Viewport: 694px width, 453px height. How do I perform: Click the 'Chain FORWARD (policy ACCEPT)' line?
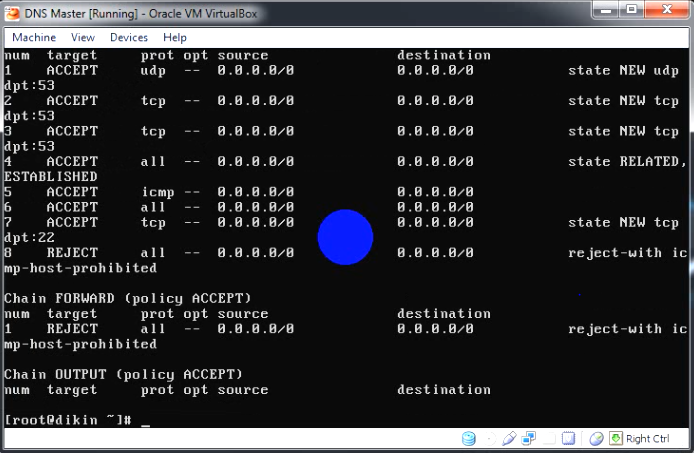[127, 298]
